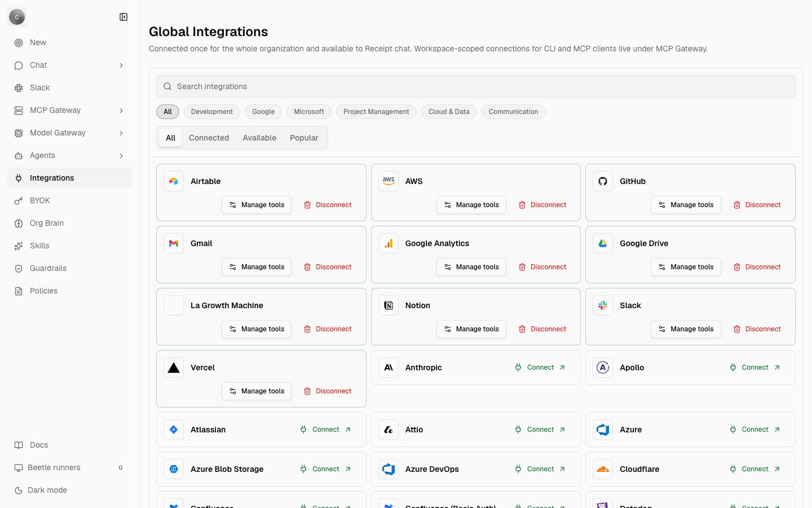Connect Azure DevOps integration
This screenshot has width=812, height=508.
click(540, 469)
